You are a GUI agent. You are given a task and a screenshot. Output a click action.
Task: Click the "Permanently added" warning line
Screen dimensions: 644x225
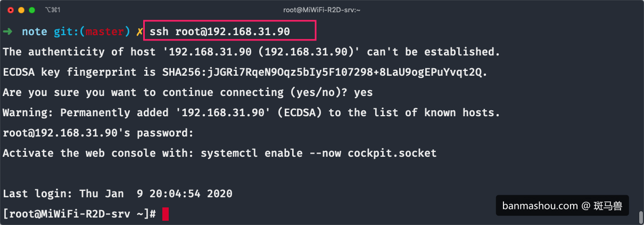click(x=251, y=113)
